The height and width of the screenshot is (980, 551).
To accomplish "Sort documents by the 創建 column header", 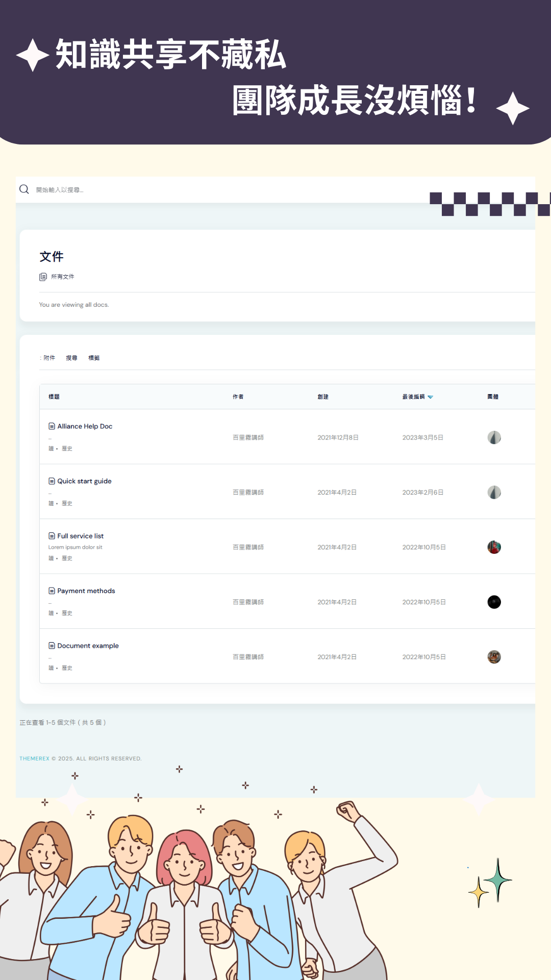I will pos(323,397).
